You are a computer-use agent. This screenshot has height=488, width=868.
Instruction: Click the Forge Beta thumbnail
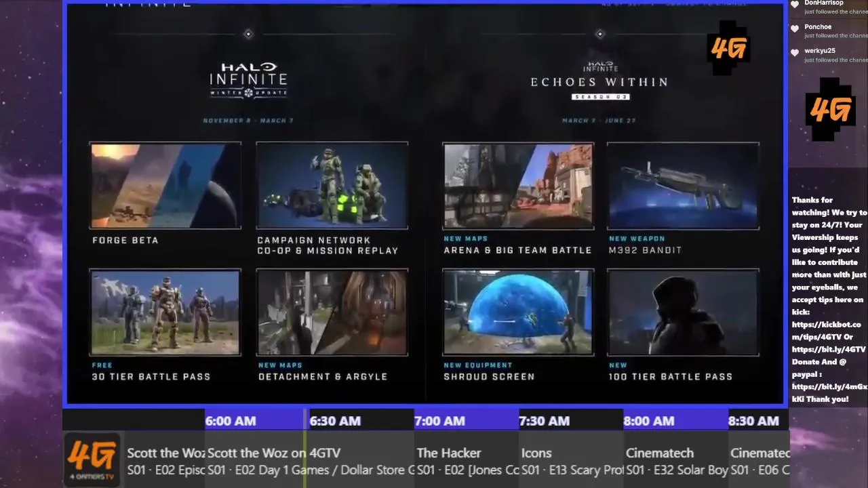pyautogui.click(x=165, y=185)
